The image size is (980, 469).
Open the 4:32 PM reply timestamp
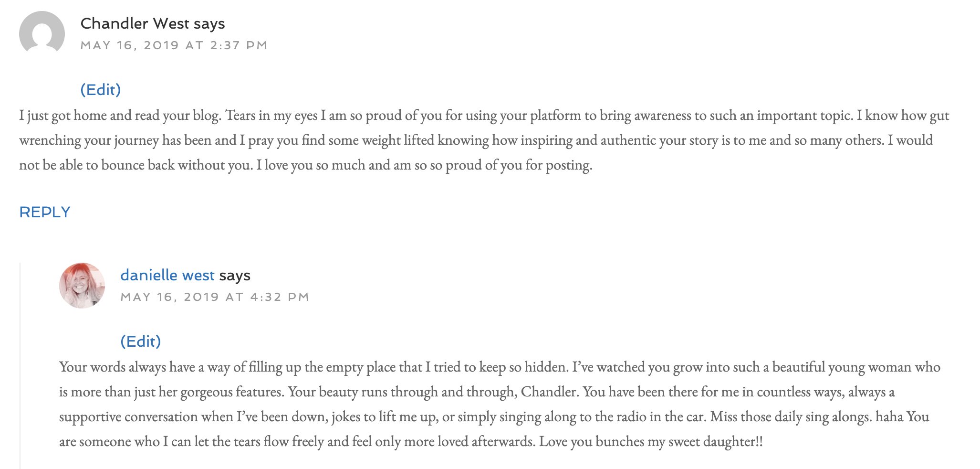215,297
